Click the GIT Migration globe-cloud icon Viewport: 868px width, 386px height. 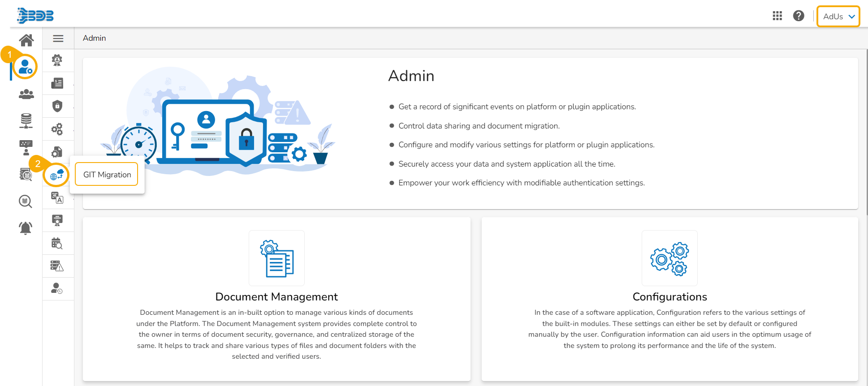pyautogui.click(x=56, y=175)
